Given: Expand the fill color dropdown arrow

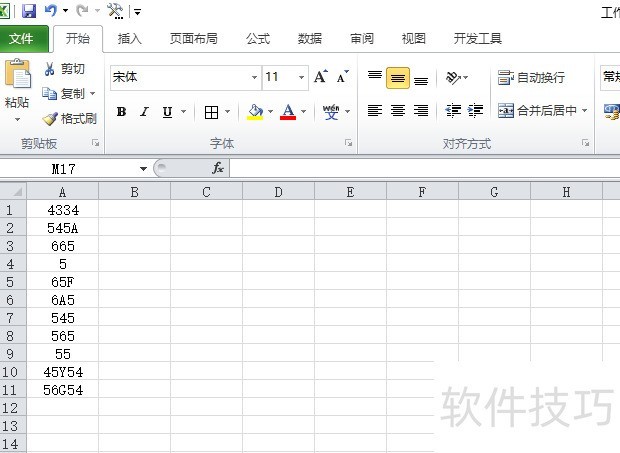Looking at the screenshot, I should tap(270, 112).
